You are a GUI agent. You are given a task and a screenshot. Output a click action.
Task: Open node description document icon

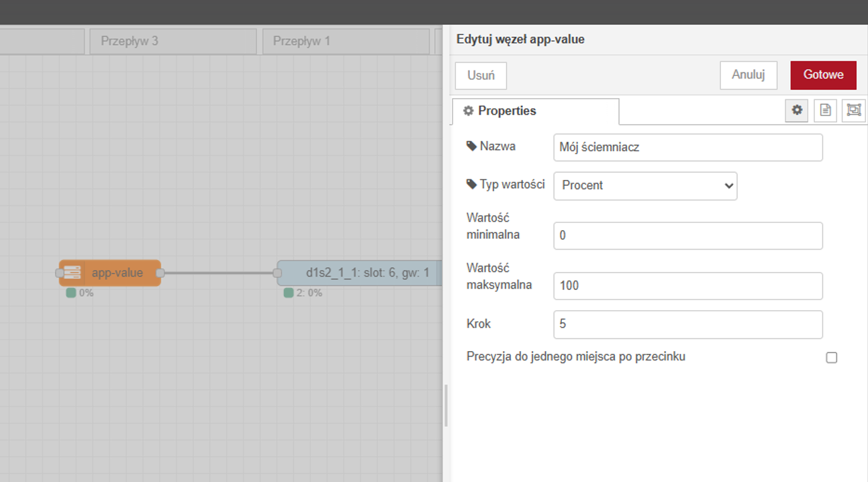coord(825,110)
